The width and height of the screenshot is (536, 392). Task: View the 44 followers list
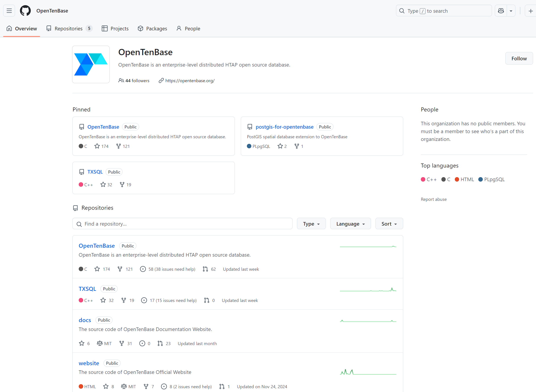click(x=134, y=81)
